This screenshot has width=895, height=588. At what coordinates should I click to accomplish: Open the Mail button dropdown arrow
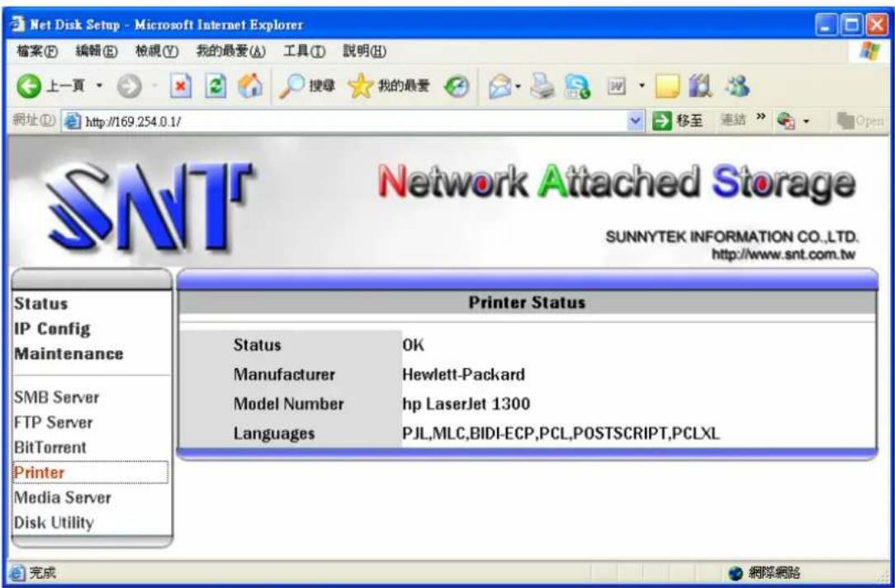click(x=519, y=87)
